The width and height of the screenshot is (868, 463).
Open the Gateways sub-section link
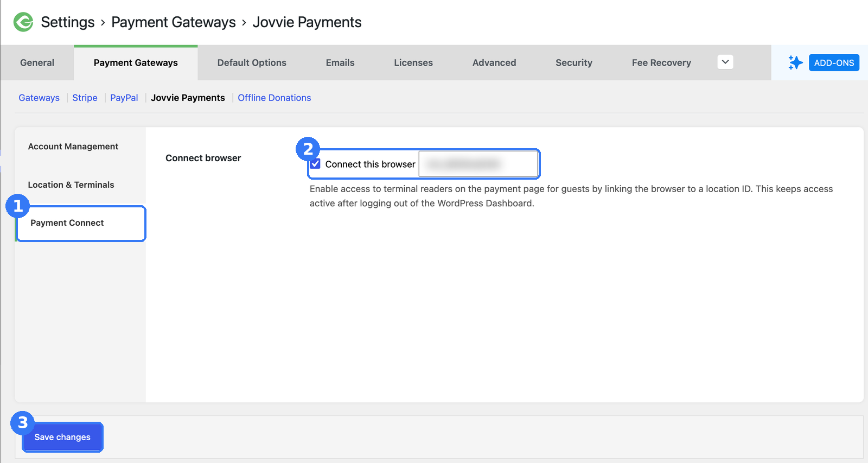pos(39,98)
